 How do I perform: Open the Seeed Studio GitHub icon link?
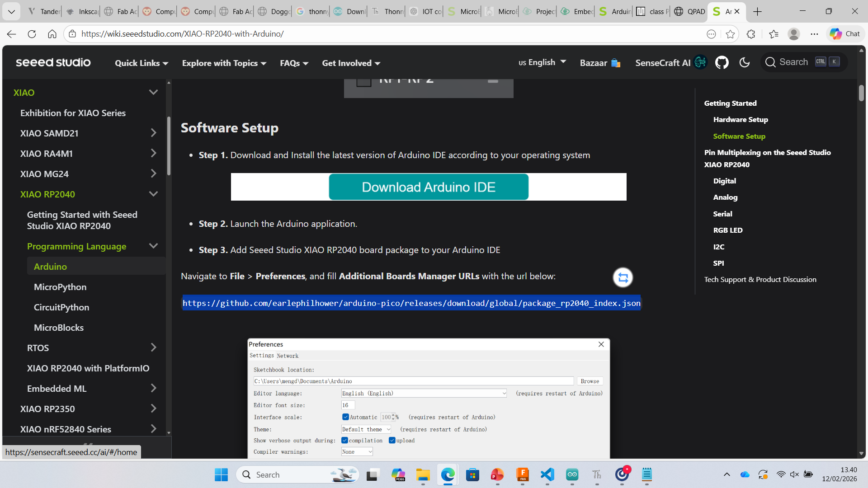tap(722, 62)
